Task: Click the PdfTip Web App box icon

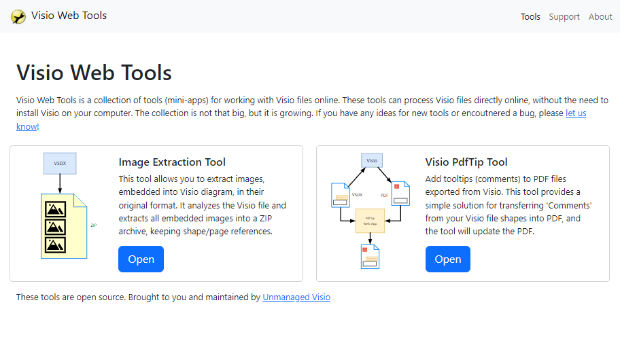Action: click(370, 221)
